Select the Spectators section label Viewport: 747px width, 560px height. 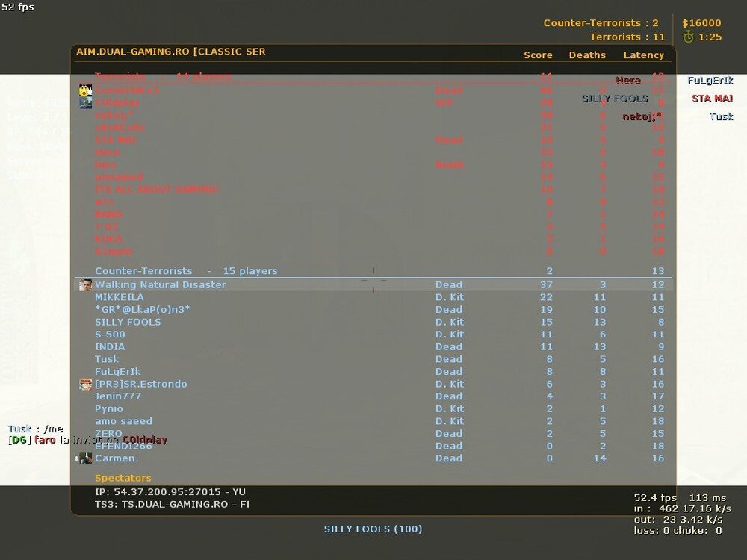(123, 478)
